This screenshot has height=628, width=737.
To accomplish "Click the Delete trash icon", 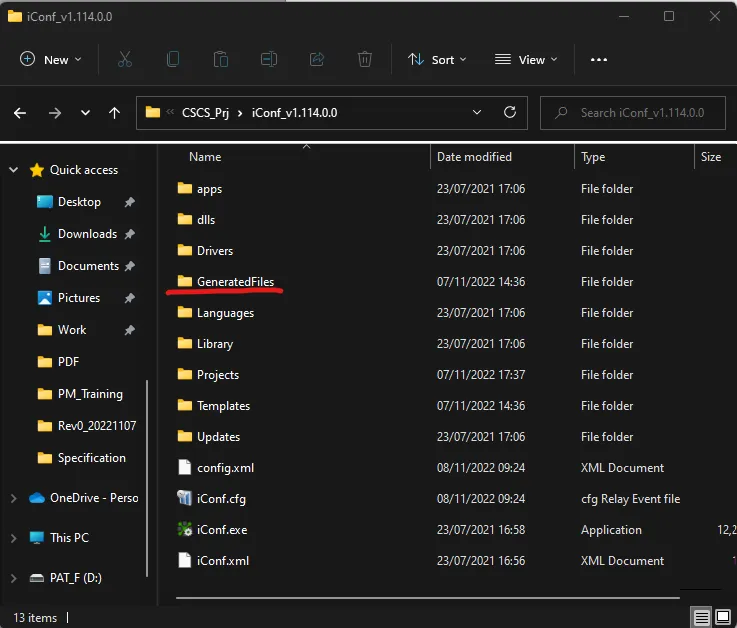I will 365,59.
